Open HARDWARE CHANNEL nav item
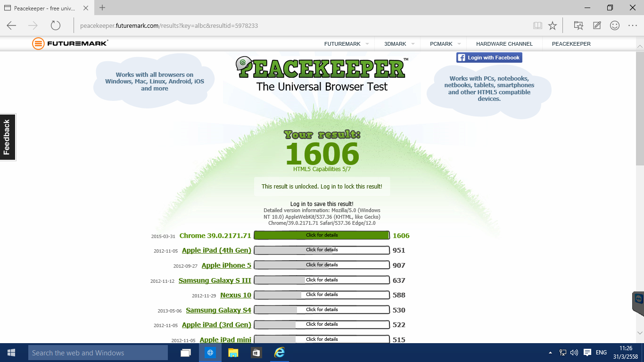Viewport: 644px width, 362px height. (504, 44)
